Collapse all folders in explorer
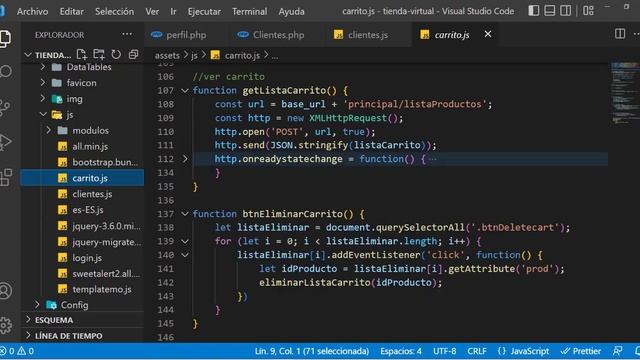This screenshot has width=640, height=360. (133, 54)
